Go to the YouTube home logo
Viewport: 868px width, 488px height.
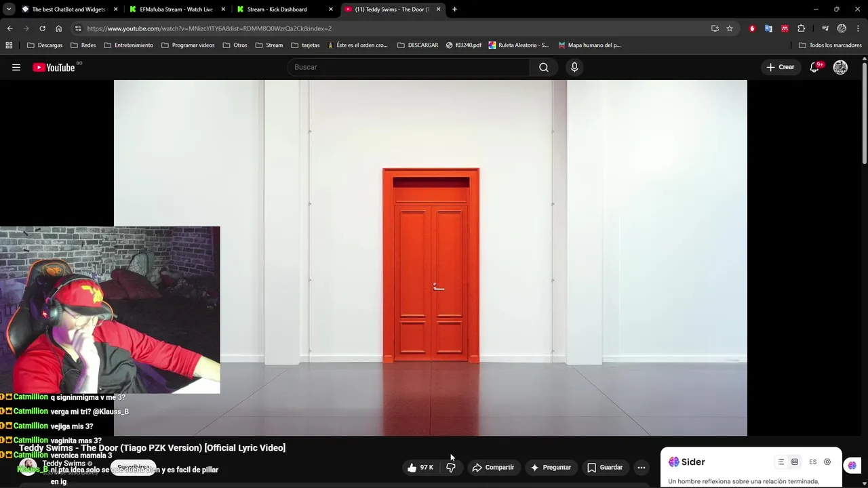[x=54, y=67]
